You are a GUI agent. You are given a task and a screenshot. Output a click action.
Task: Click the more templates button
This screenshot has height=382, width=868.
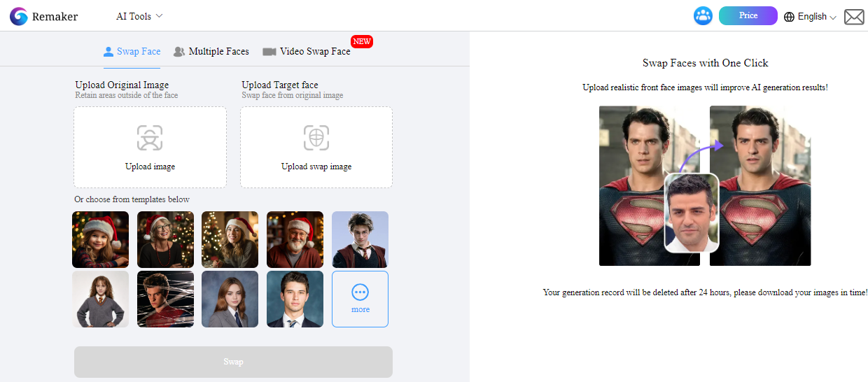click(x=360, y=299)
